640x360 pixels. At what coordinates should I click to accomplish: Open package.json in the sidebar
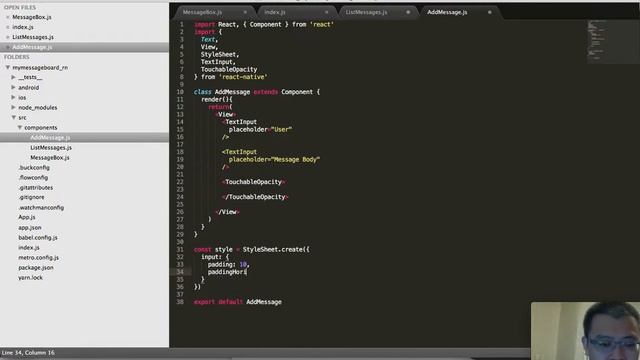coord(36,268)
